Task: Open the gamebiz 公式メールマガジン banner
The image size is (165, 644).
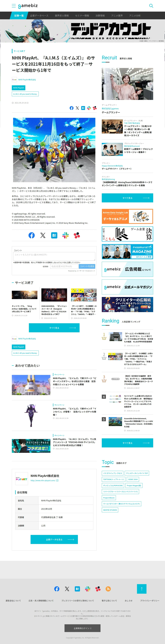Action: [127, 287]
